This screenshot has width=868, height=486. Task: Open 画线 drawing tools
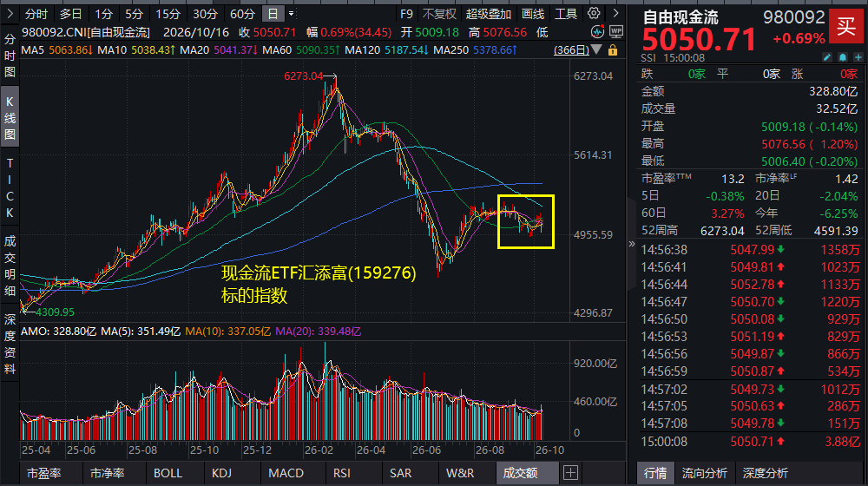(533, 14)
